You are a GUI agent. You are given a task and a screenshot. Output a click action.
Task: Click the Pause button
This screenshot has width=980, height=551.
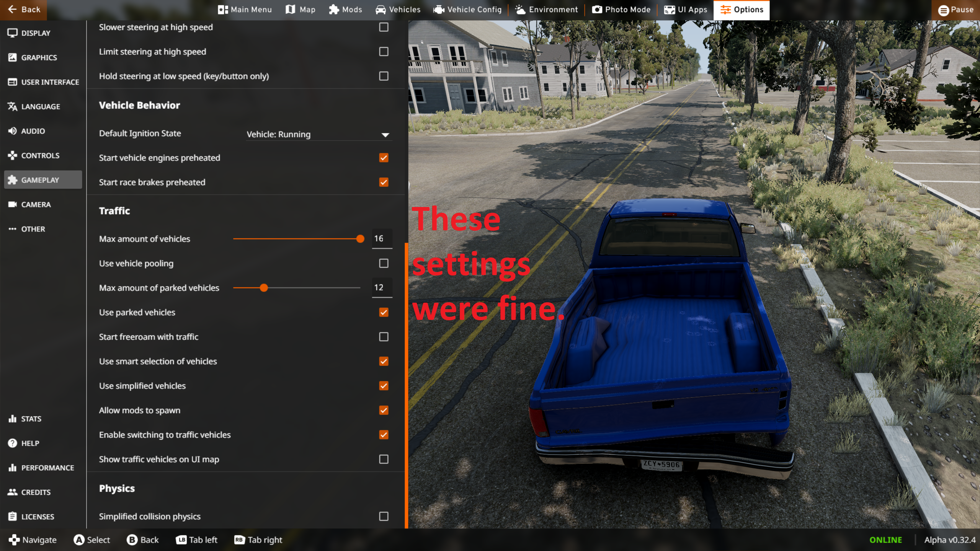click(955, 10)
